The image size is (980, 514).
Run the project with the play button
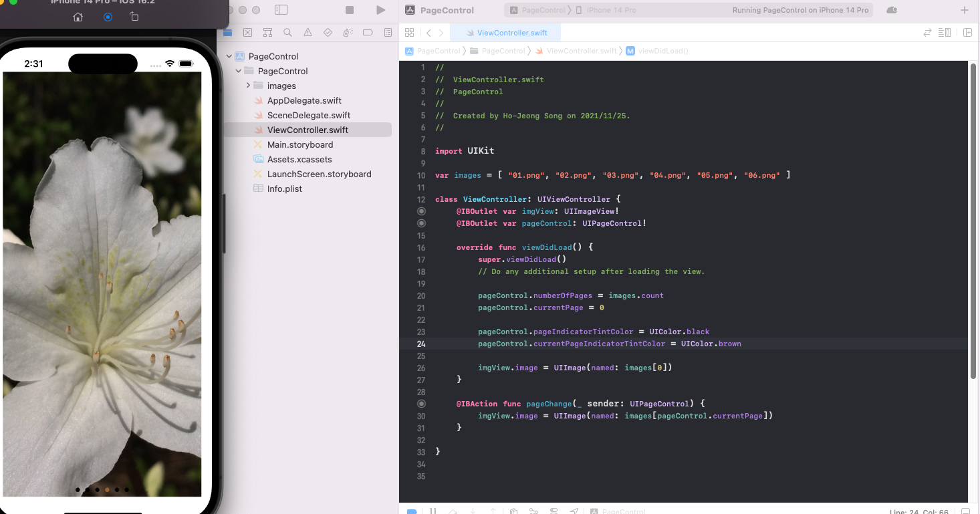click(x=380, y=10)
